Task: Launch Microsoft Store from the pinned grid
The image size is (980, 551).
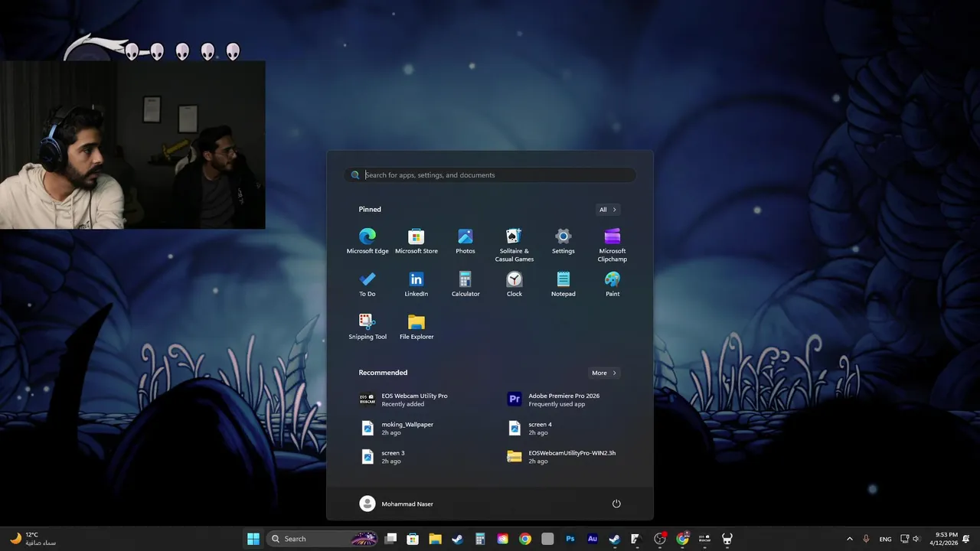Action: [x=416, y=241]
